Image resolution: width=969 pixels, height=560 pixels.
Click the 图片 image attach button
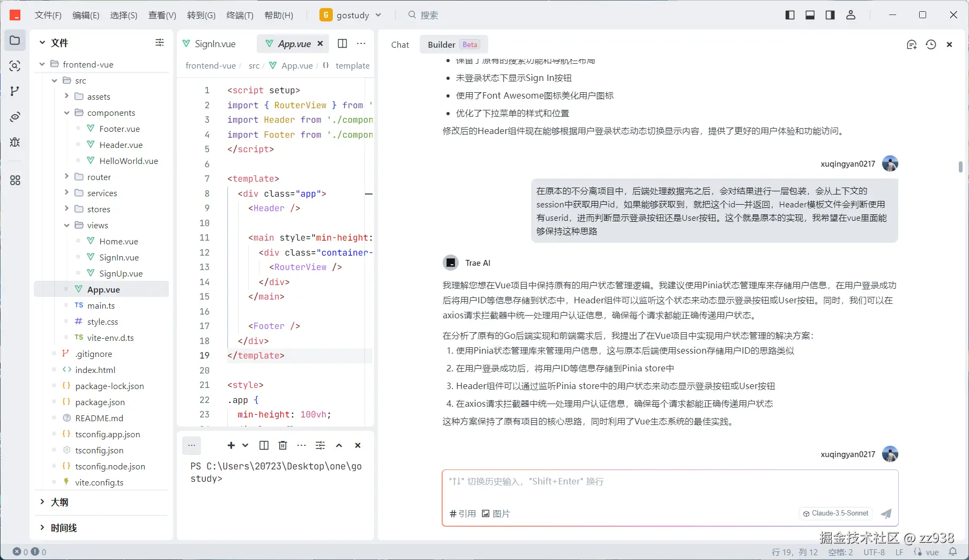point(496,513)
